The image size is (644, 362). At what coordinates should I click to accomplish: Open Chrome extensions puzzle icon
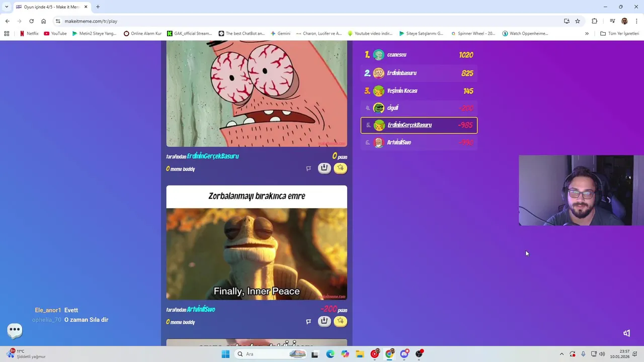pyautogui.click(x=595, y=21)
